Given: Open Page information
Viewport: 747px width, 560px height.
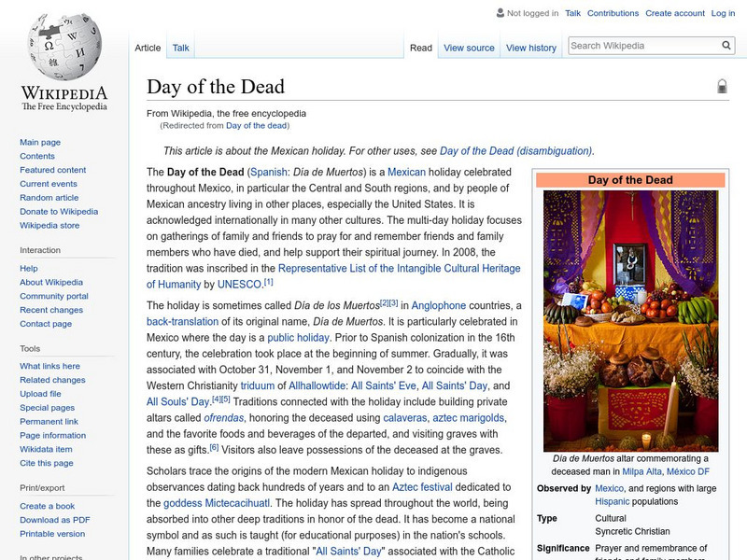Looking at the screenshot, I should click(53, 435).
